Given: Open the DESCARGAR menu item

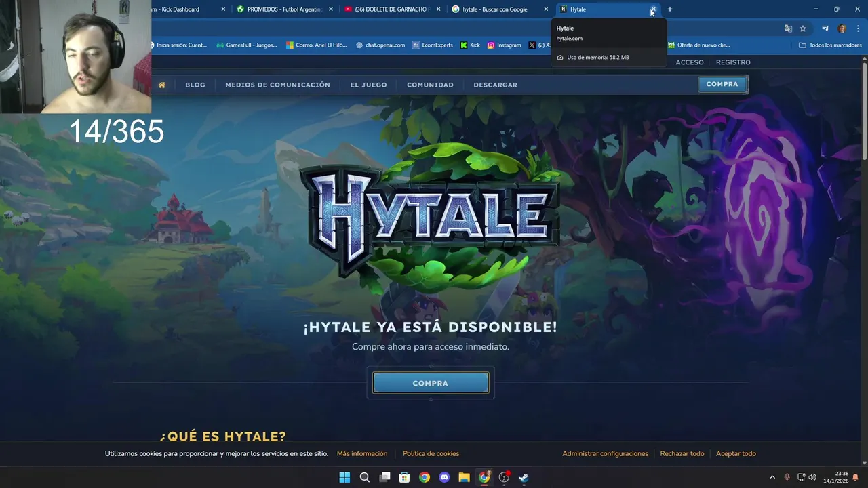Looking at the screenshot, I should pyautogui.click(x=495, y=85).
